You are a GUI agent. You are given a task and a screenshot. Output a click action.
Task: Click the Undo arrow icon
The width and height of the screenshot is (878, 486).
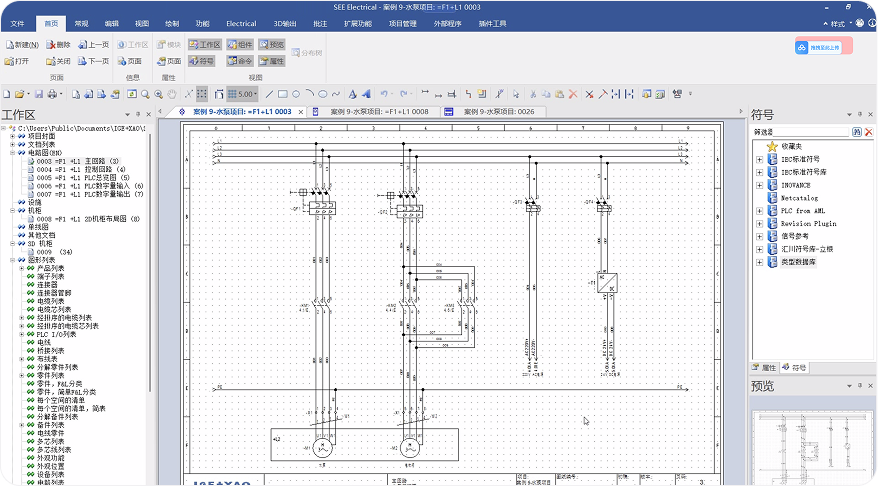click(384, 94)
